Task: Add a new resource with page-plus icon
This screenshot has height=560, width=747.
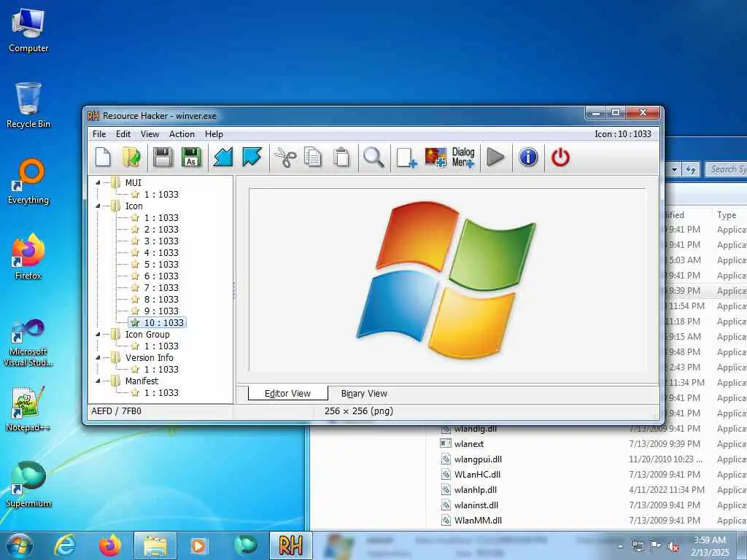Action: [x=406, y=157]
